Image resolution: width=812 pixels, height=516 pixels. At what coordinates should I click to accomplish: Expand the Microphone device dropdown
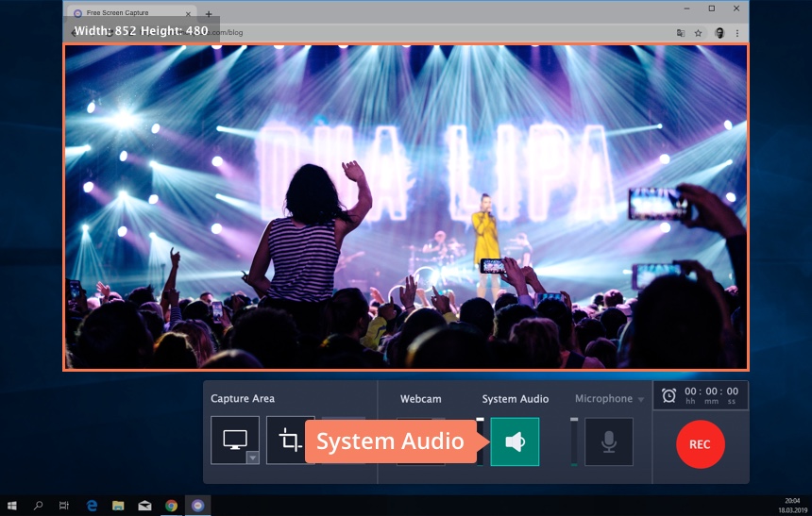(x=640, y=400)
